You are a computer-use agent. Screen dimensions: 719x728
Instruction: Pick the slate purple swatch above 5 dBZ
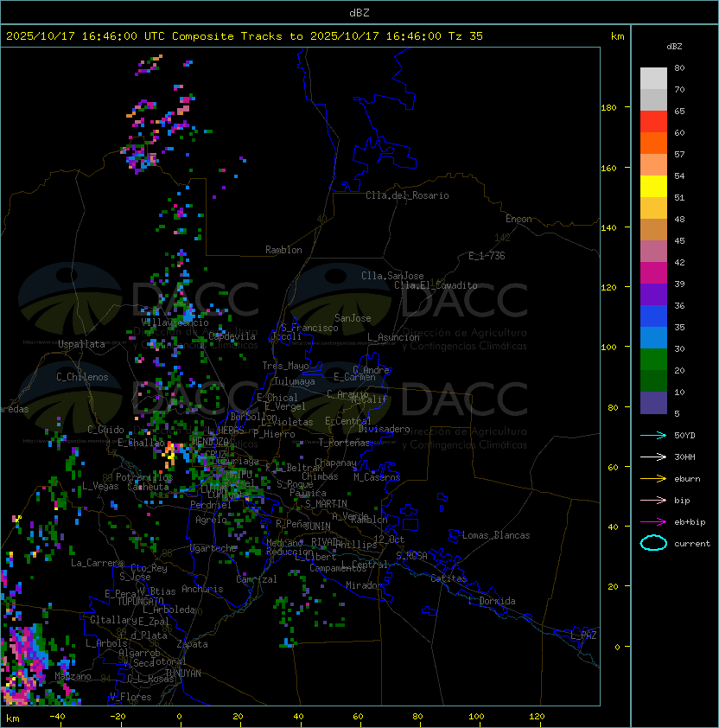(x=653, y=403)
